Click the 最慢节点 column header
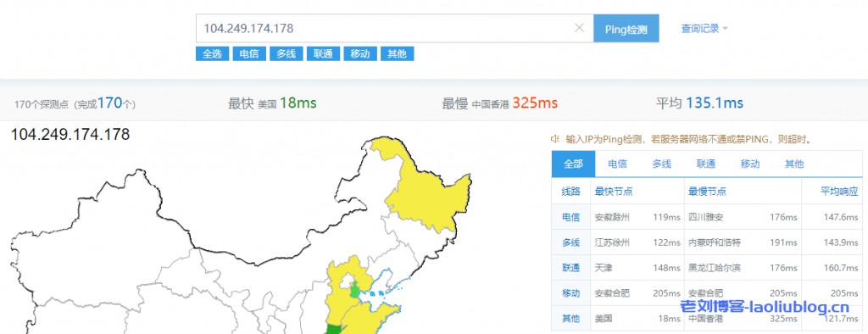 pos(708,192)
